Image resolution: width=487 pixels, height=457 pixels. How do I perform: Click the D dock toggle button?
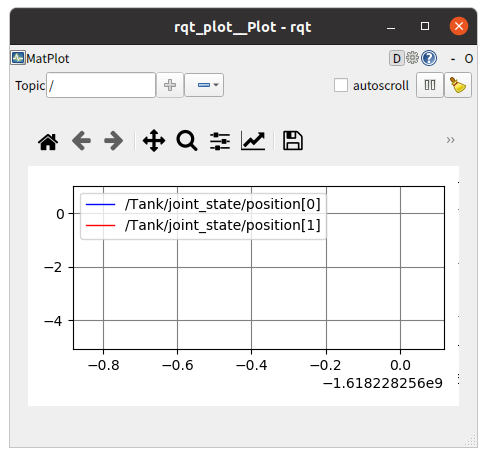pos(397,58)
